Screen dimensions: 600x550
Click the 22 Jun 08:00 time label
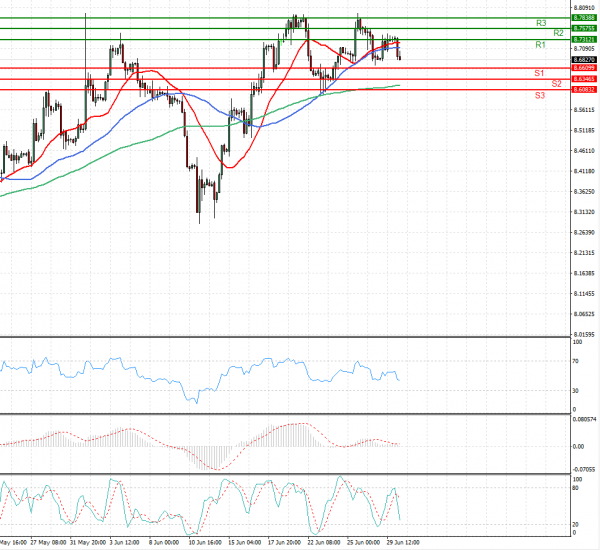coord(324,543)
